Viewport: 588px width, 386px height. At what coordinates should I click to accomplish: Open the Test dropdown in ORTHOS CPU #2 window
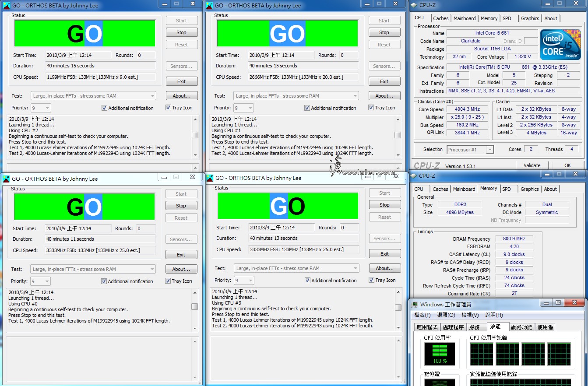pos(93,96)
